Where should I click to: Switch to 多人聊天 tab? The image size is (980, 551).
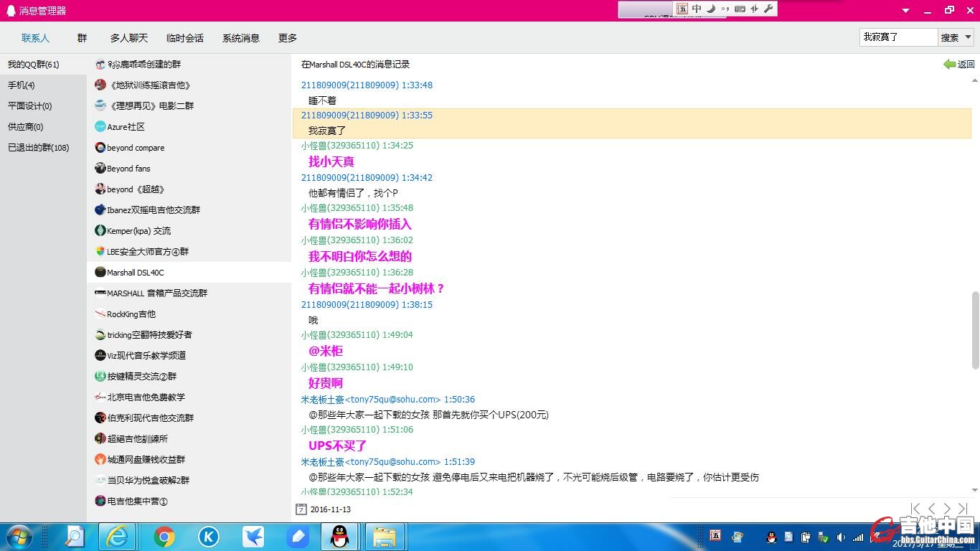pyautogui.click(x=129, y=38)
